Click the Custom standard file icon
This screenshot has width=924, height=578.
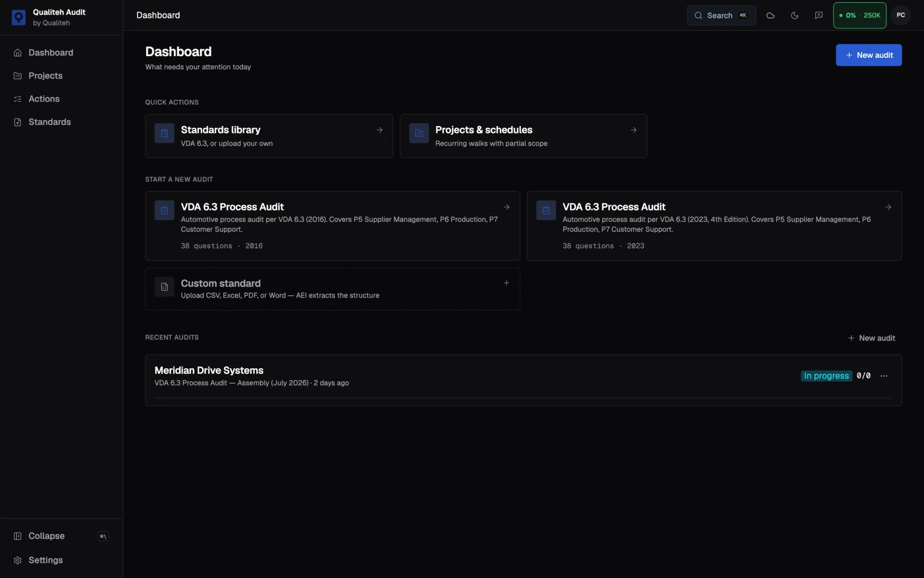(165, 287)
